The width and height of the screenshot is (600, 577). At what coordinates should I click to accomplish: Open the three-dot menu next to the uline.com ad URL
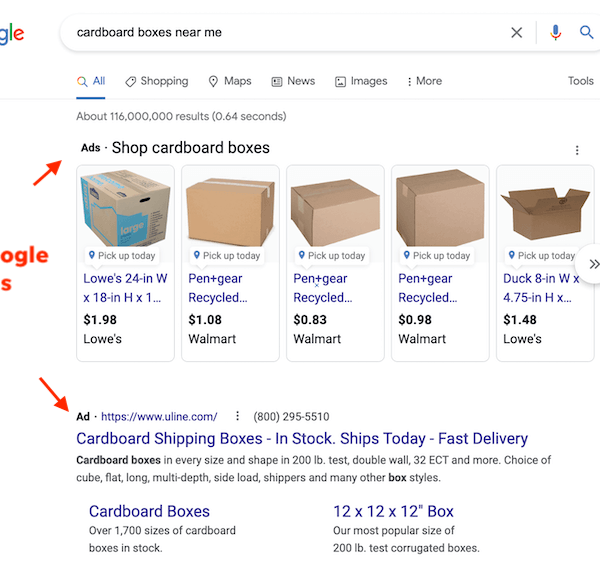[237, 416]
